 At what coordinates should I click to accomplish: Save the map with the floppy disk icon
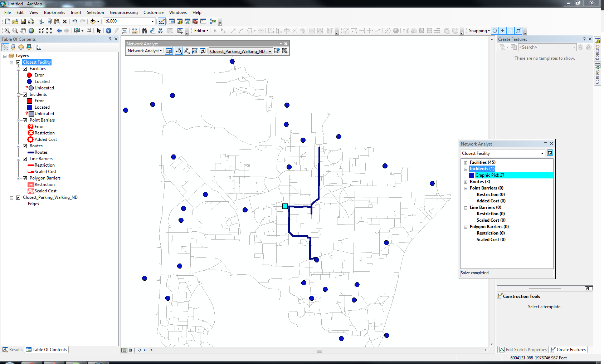pyautogui.click(x=23, y=21)
